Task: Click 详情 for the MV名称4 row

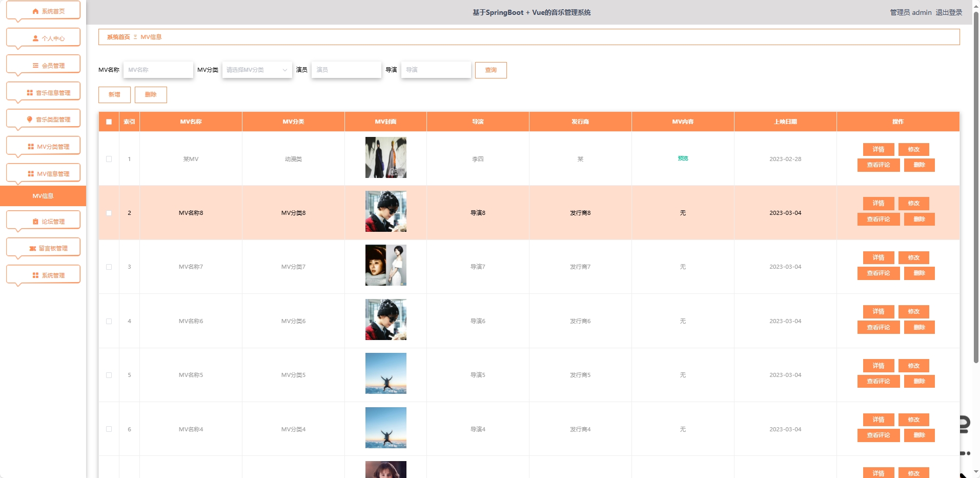Action: click(x=879, y=420)
